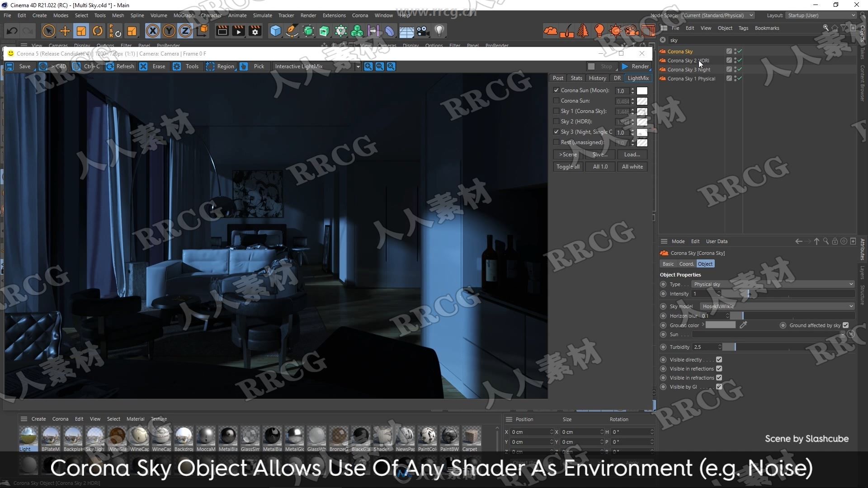Add a Camera object
The width and height of the screenshot is (868, 488).
[x=423, y=31]
